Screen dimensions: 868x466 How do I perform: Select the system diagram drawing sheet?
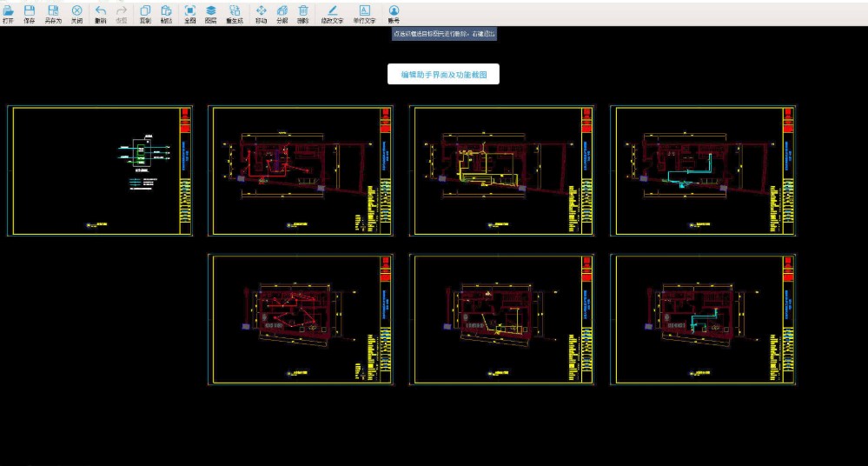[x=100, y=170]
